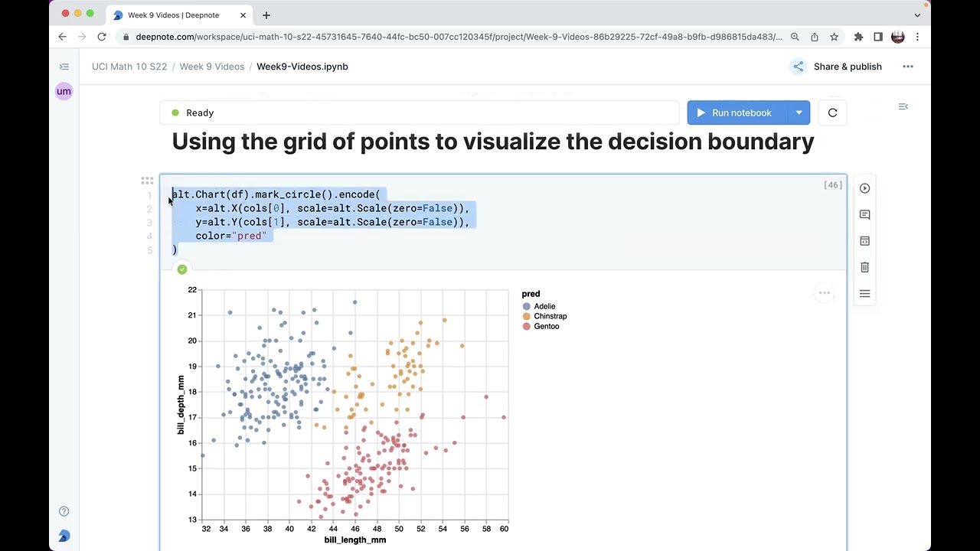Share this page via address bar icon
980x551 pixels.
click(x=815, y=37)
